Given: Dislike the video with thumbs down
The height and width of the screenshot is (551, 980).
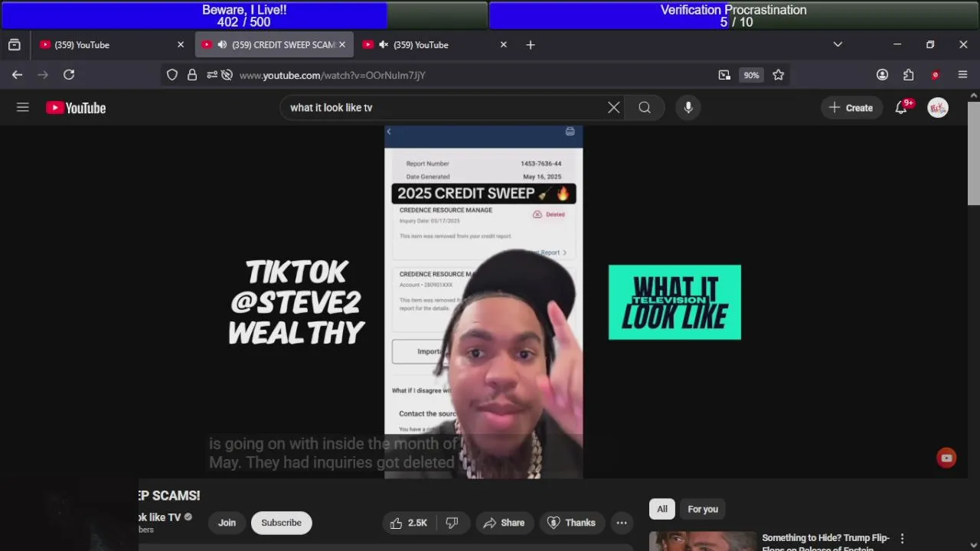Looking at the screenshot, I should pos(452,523).
